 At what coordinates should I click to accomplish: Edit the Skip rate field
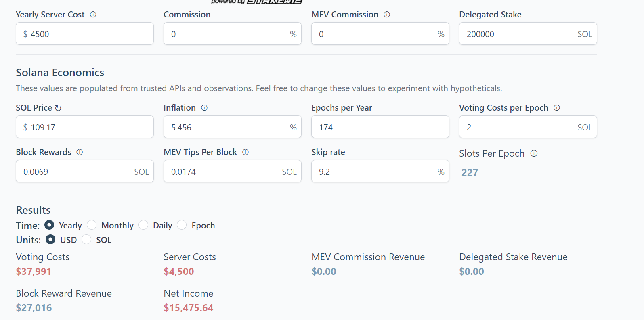point(380,171)
